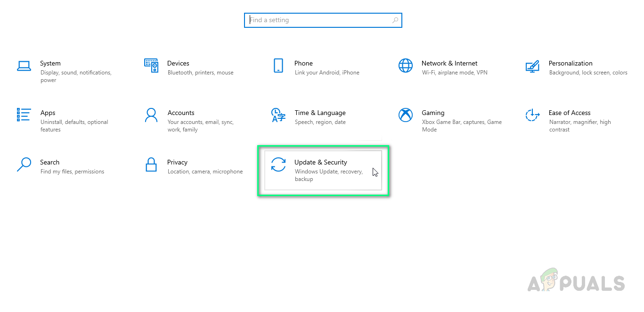Image resolution: width=644 pixels, height=312 pixels.
Task: Click the Apps list icon
Action: (x=24, y=115)
